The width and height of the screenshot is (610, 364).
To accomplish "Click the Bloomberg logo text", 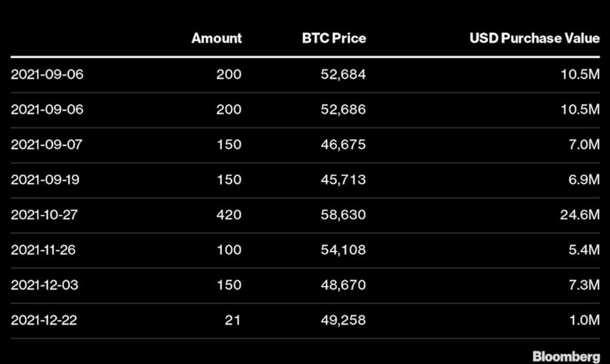I will 566,356.
